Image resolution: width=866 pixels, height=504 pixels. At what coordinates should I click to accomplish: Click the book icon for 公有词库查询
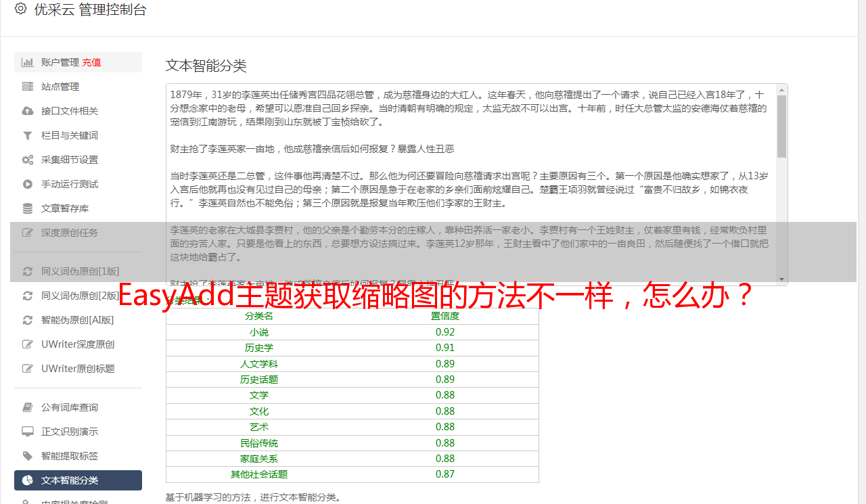pyautogui.click(x=28, y=407)
